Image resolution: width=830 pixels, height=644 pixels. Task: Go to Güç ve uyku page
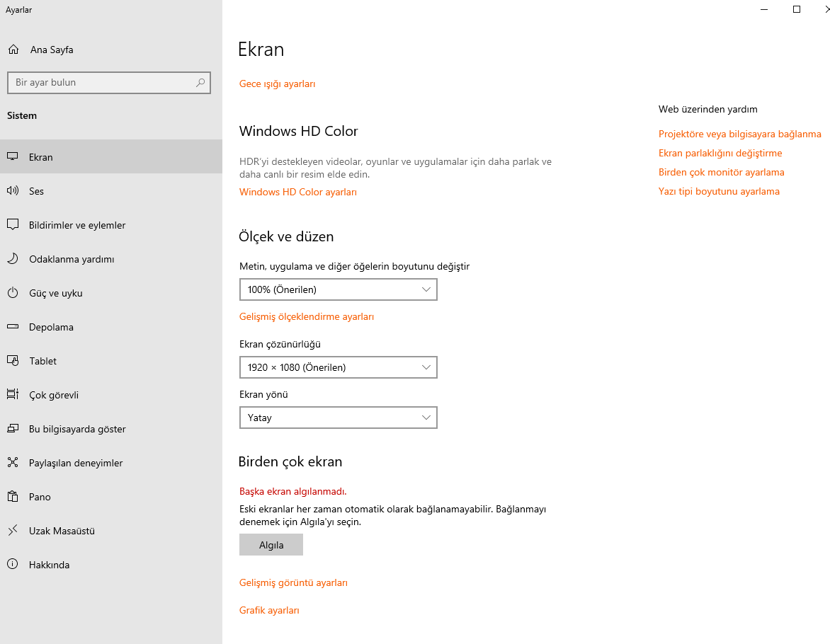(x=111, y=293)
